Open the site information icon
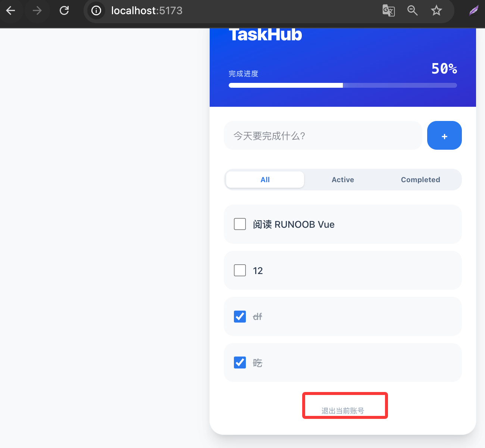 click(96, 10)
